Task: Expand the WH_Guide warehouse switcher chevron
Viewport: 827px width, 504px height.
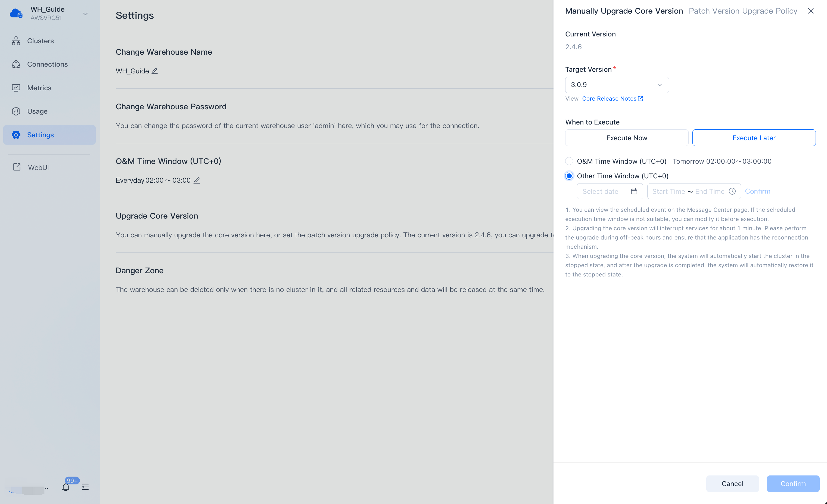Action: (85, 14)
